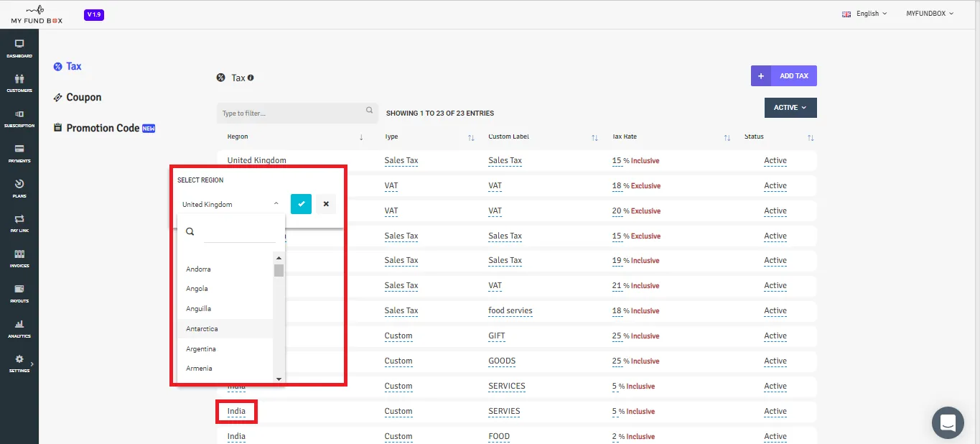980x444 pixels.
Task: Sort the table by Type column
Action: pyautogui.click(x=471, y=137)
